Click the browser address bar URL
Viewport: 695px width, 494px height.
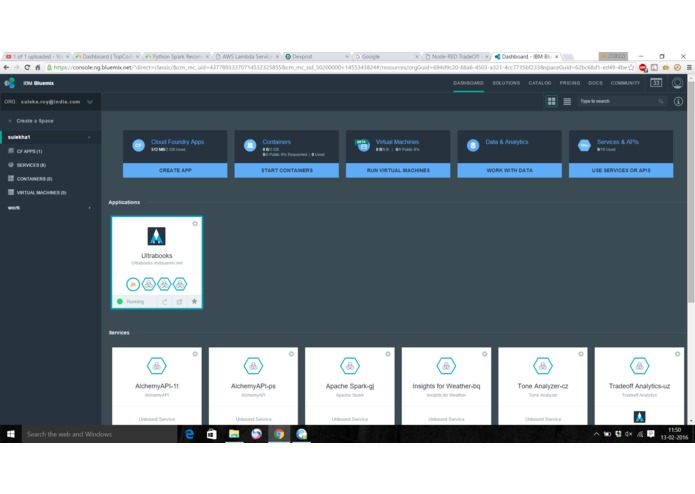tap(339, 67)
